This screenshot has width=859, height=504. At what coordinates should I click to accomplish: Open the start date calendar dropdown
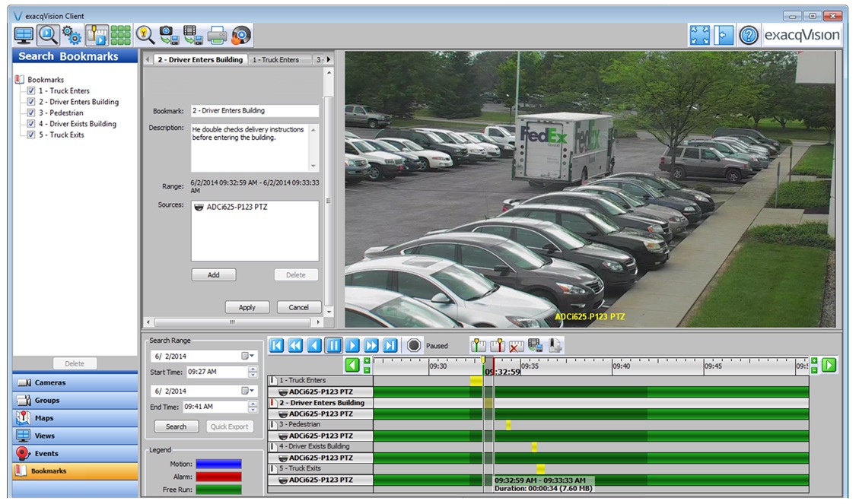247,357
